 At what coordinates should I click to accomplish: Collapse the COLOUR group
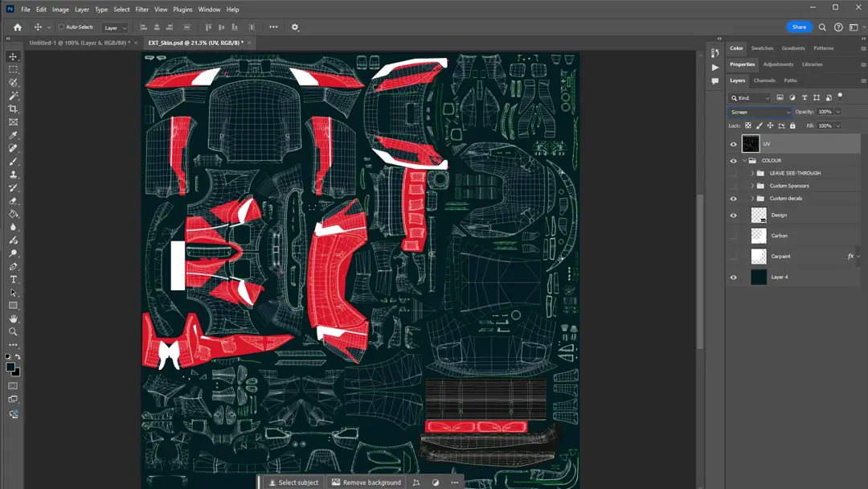point(744,160)
